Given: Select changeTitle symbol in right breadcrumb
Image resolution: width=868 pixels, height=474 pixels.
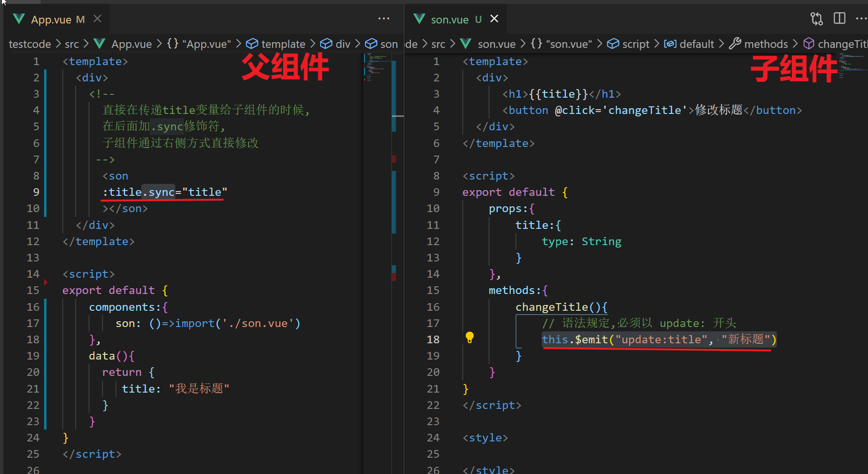Looking at the screenshot, I should (x=835, y=44).
